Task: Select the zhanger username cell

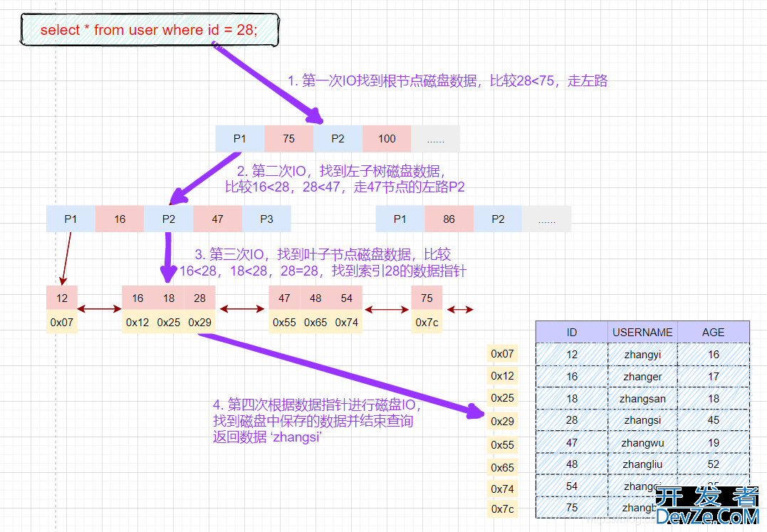Action: [643, 377]
